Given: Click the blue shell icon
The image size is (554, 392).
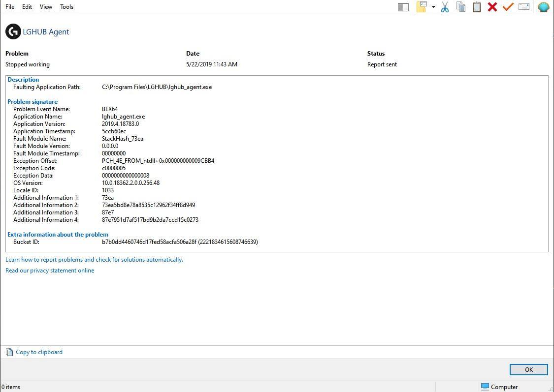Looking at the screenshot, I should coord(543,7).
